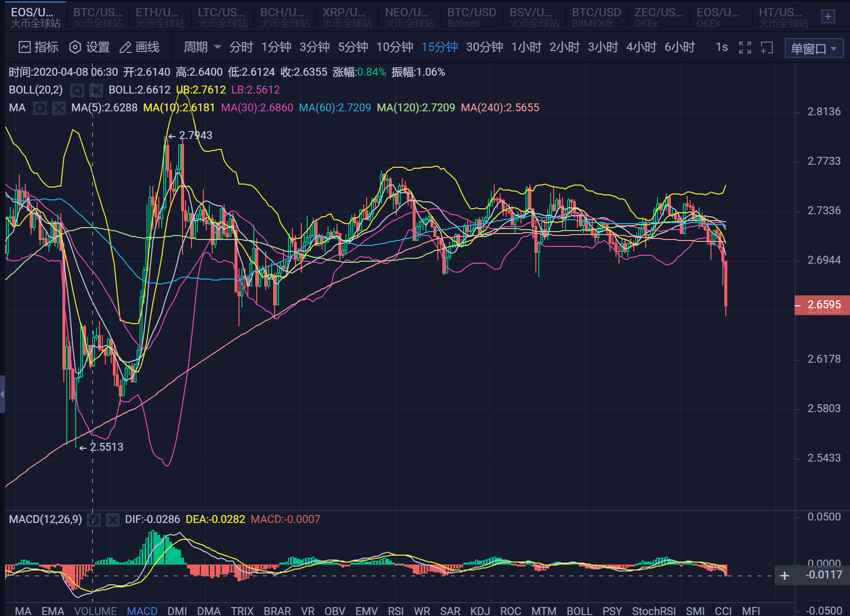Open MACD indicator gear settings
This screenshot has height=616, width=850.
tap(94, 520)
